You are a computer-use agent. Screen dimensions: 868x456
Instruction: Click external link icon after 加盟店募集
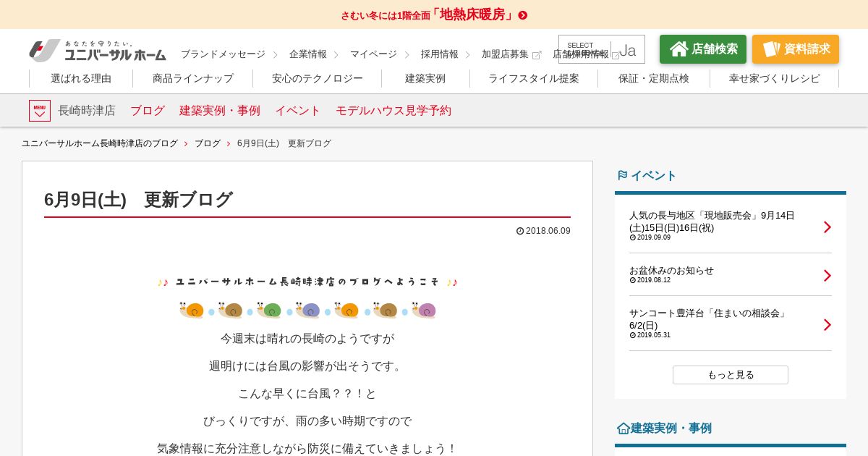pos(537,55)
